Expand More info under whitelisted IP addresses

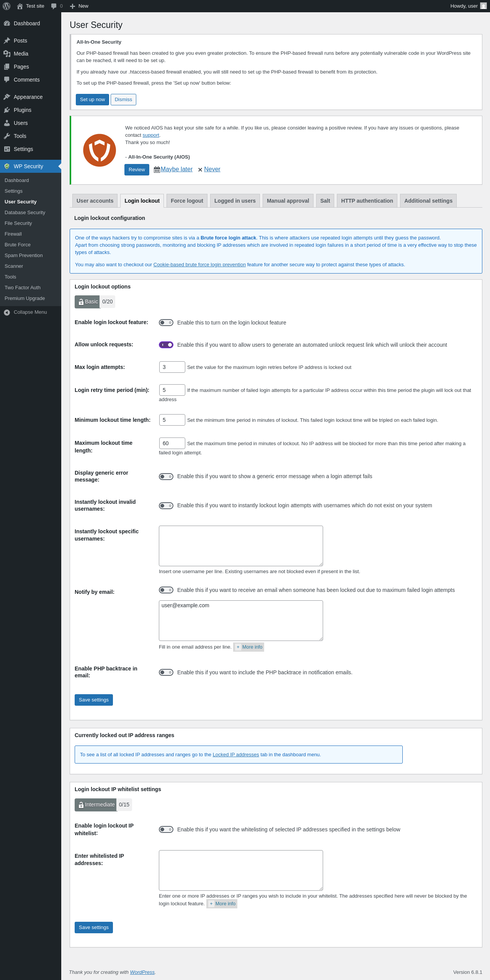222,904
